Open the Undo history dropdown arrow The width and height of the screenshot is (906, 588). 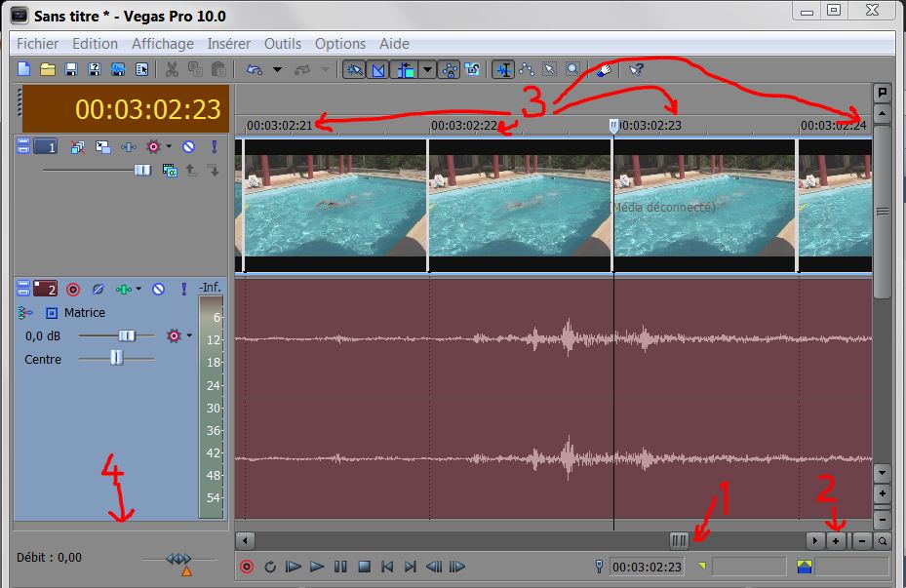pos(277,70)
